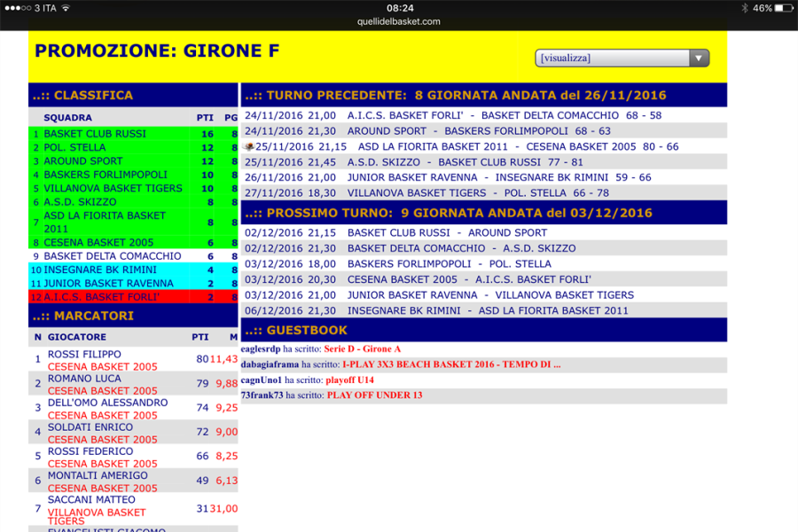Click scorer SACCANI MATTEO
Screen dimensions: 798x532
click(91, 499)
